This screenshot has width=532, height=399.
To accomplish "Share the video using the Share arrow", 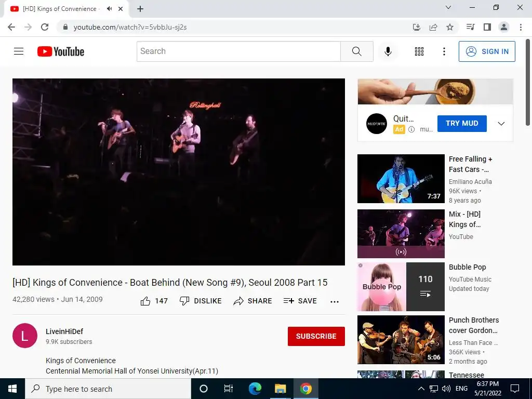I will point(253,301).
